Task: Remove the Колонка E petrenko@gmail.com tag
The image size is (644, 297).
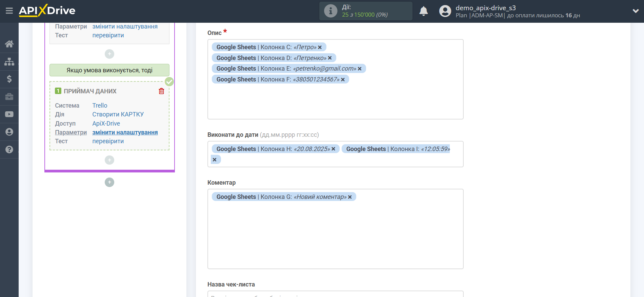Action: 360,69
